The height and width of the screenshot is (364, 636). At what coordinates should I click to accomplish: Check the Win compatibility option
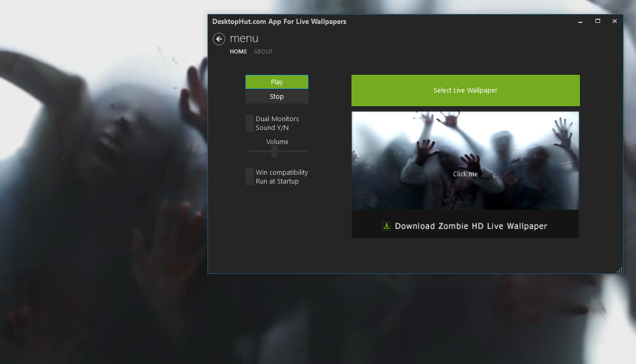point(250,172)
